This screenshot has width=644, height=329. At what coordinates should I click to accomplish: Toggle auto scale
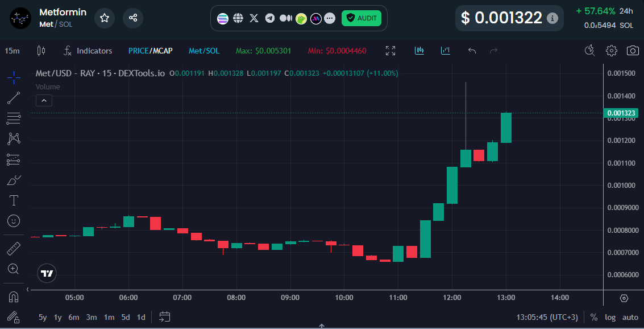pyautogui.click(x=630, y=317)
